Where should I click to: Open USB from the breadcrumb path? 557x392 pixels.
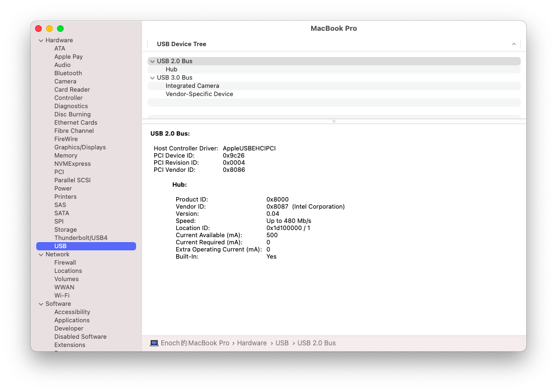(x=282, y=343)
